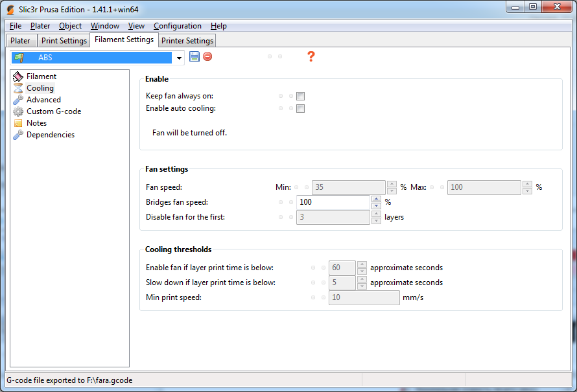Switch to the Print Settings tab
577x392 pixels.
pos(64,40)
